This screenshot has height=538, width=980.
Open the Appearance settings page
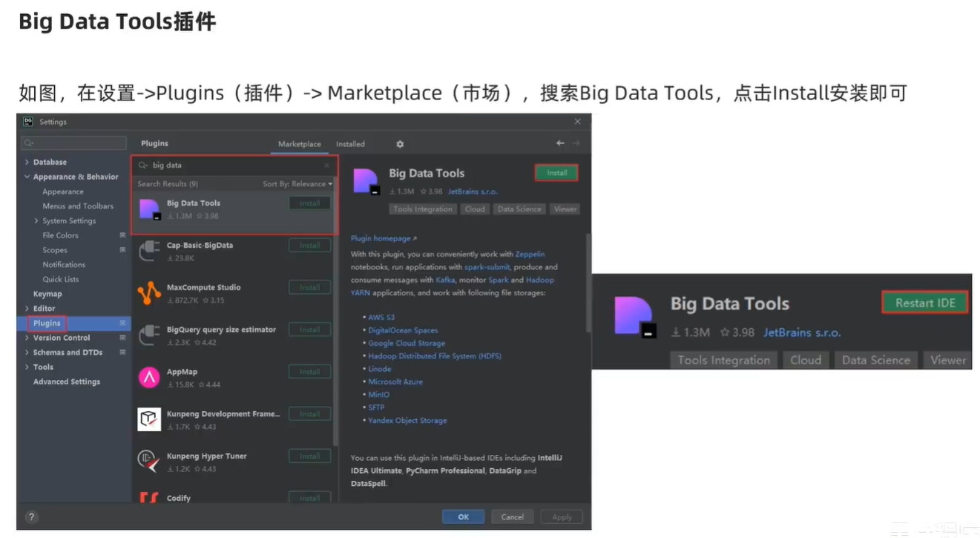click(x=63, y=191)
